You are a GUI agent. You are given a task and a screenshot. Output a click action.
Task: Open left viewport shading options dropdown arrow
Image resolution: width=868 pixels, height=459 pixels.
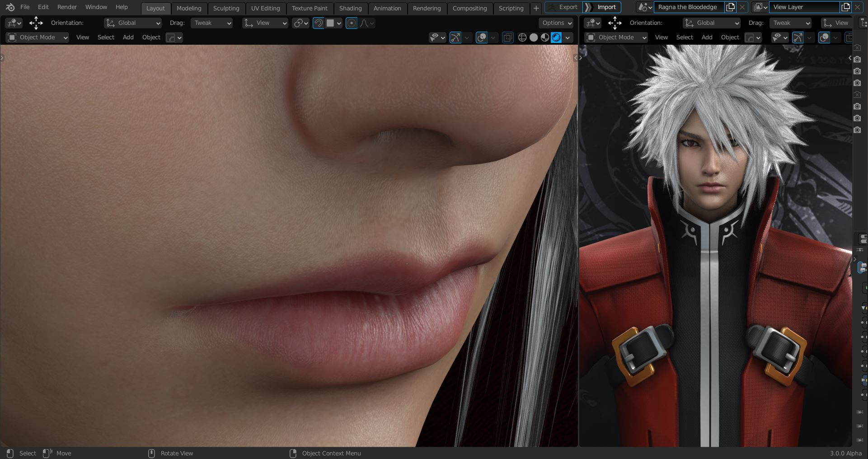[x=568, y=37]
